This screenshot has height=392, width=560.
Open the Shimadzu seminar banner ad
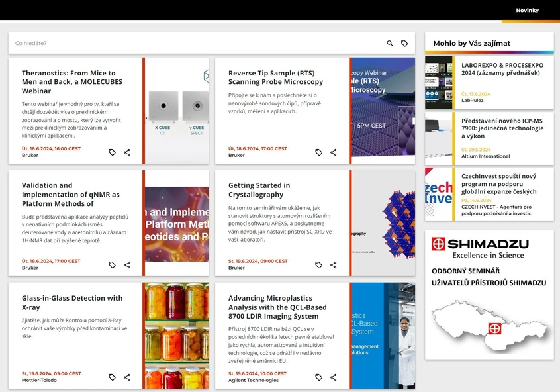(x=489, y=295)
